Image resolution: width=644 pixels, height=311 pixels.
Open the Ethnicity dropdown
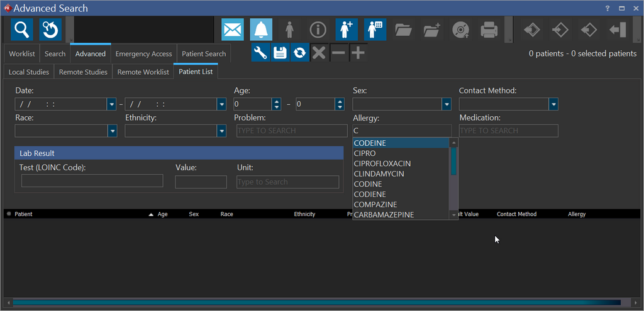221,131
